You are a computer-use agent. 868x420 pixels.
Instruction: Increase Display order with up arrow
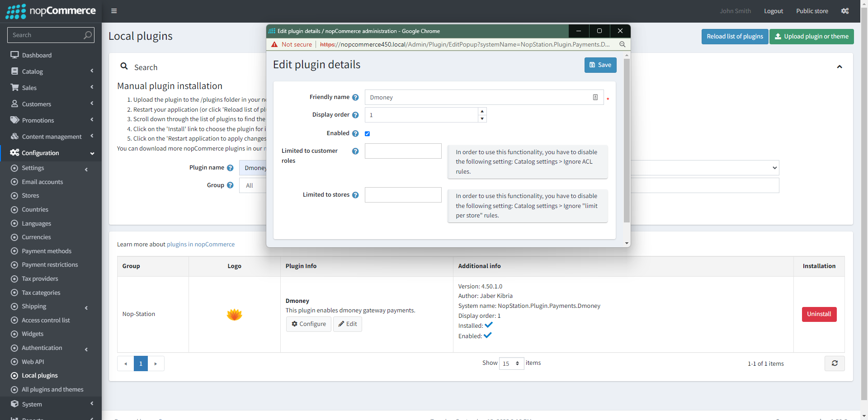(x=482, y=111)
